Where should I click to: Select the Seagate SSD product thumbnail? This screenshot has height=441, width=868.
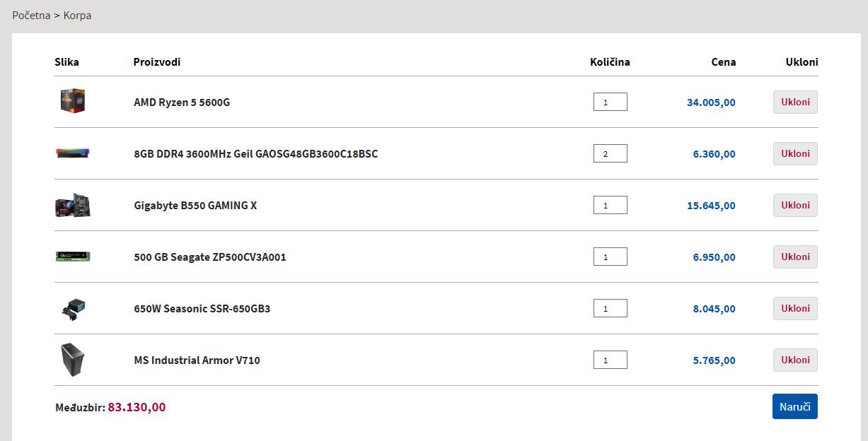[73, 257]
